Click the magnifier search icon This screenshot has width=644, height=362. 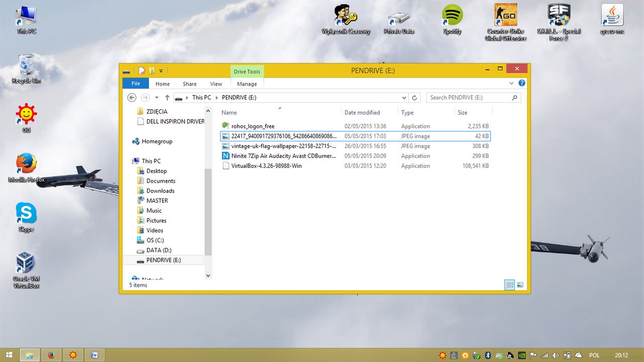(514, 98)
